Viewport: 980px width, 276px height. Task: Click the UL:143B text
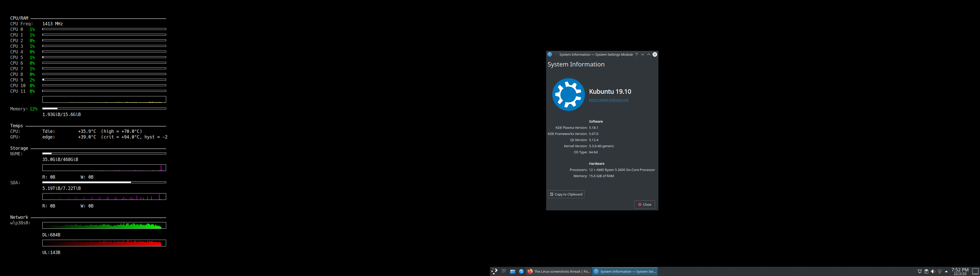[51, 252]
